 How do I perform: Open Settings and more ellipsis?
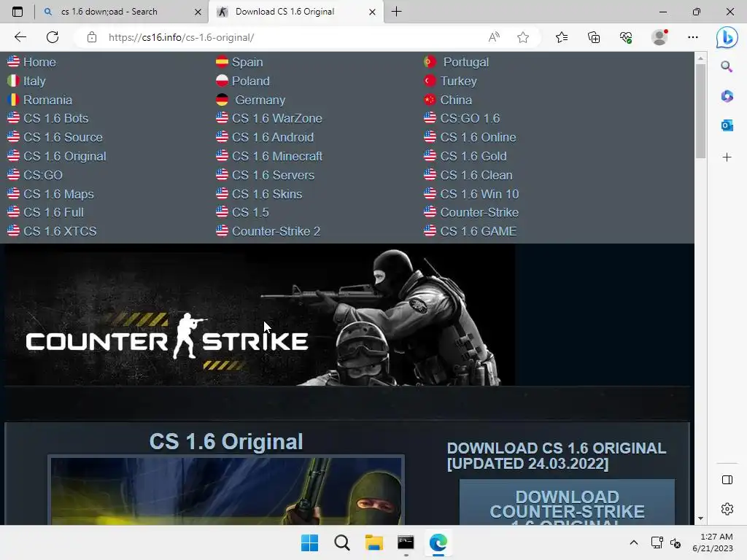pyautogui.click(x=693, y=37)
